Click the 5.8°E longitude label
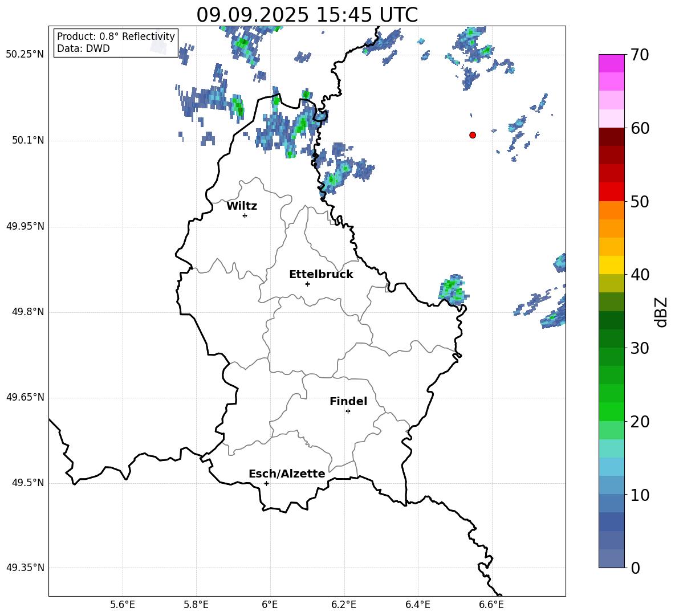Viewport: 675px width, 616px height. pos(196,605)
